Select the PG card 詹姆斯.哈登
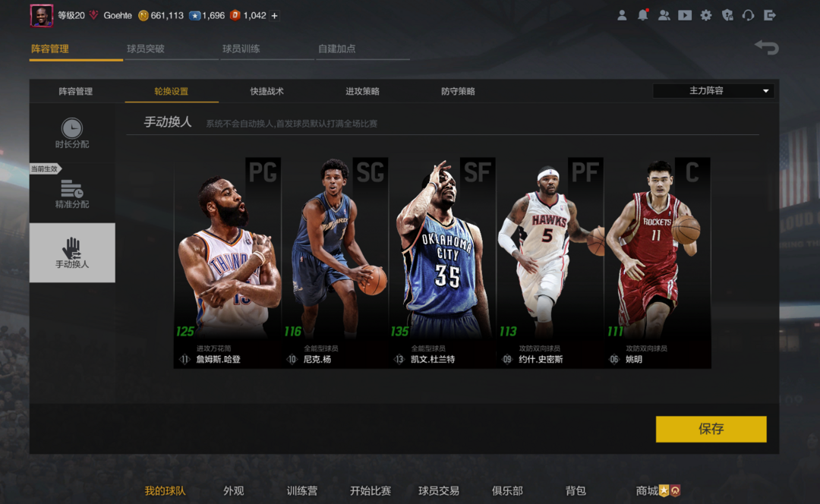Screen dimensions: 820x504 point(228,263)
